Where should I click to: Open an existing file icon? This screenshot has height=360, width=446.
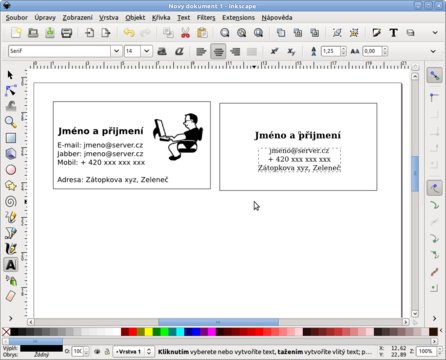(33, 33)
